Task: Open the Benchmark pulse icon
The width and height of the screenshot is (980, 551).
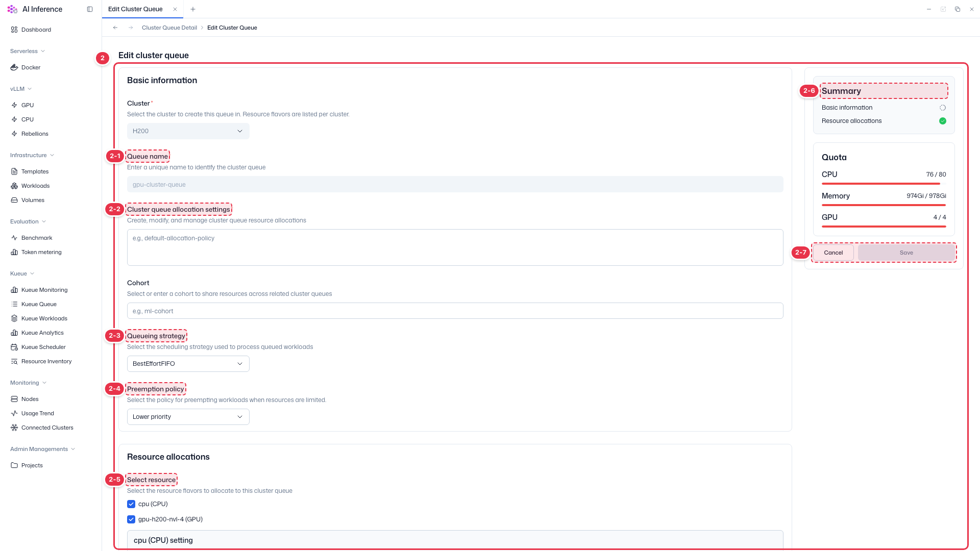Action: click(14, 238)
